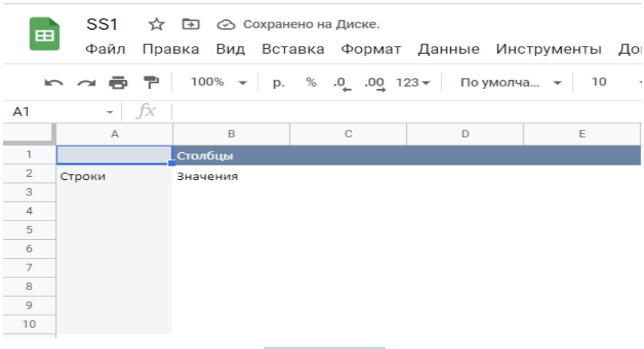
Task: Select column B header
Action: tap(231, 135)
